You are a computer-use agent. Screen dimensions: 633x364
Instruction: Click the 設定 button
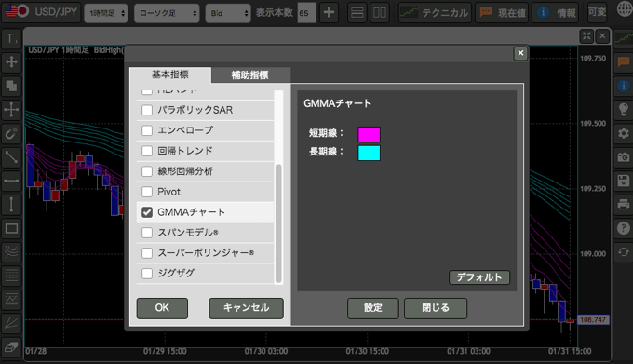tap(373, 308)
